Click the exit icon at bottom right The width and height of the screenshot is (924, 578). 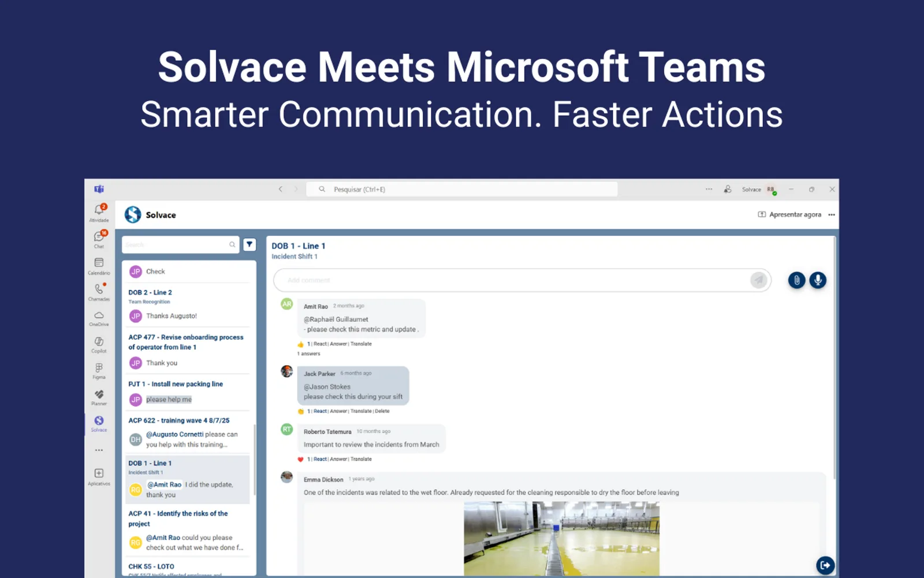825,565
